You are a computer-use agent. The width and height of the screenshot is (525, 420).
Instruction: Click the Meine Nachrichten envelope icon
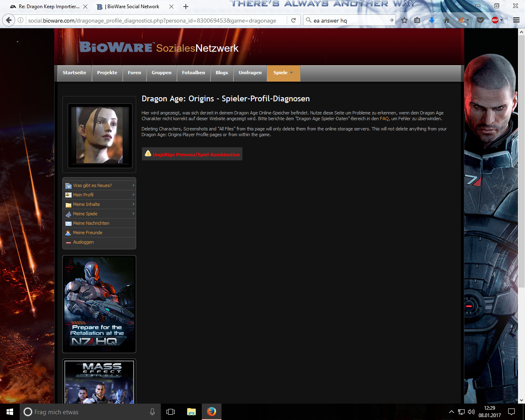point(68,224)
